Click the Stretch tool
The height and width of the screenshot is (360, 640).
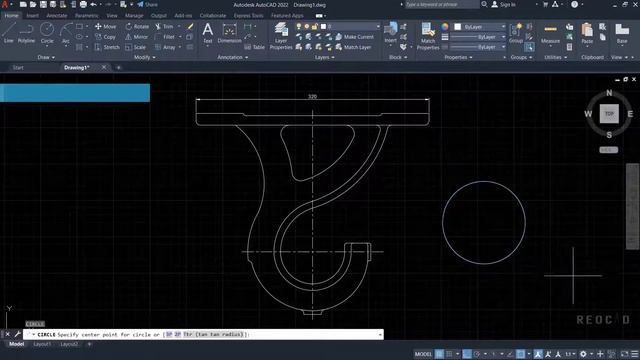[x=107, y=47]
